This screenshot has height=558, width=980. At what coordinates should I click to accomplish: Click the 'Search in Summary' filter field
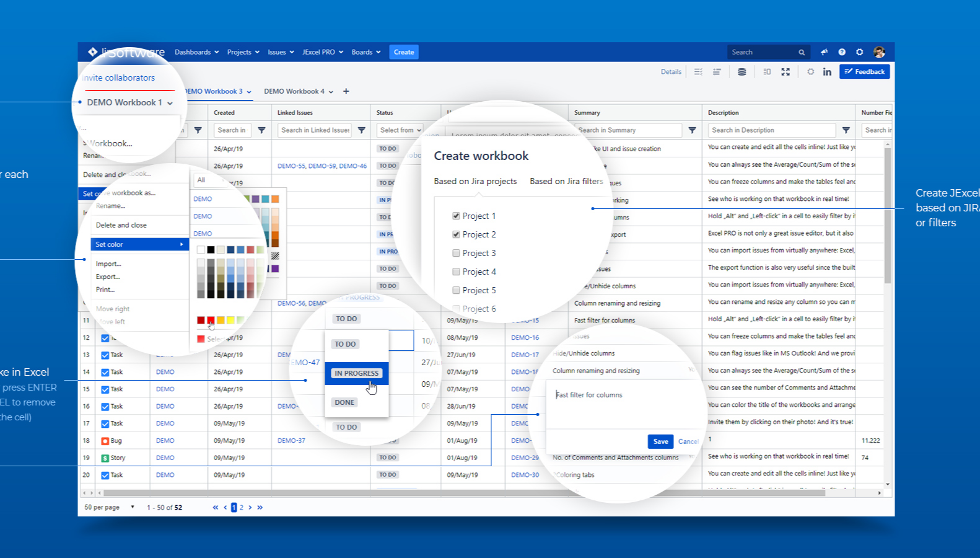[x=628, y=130]
